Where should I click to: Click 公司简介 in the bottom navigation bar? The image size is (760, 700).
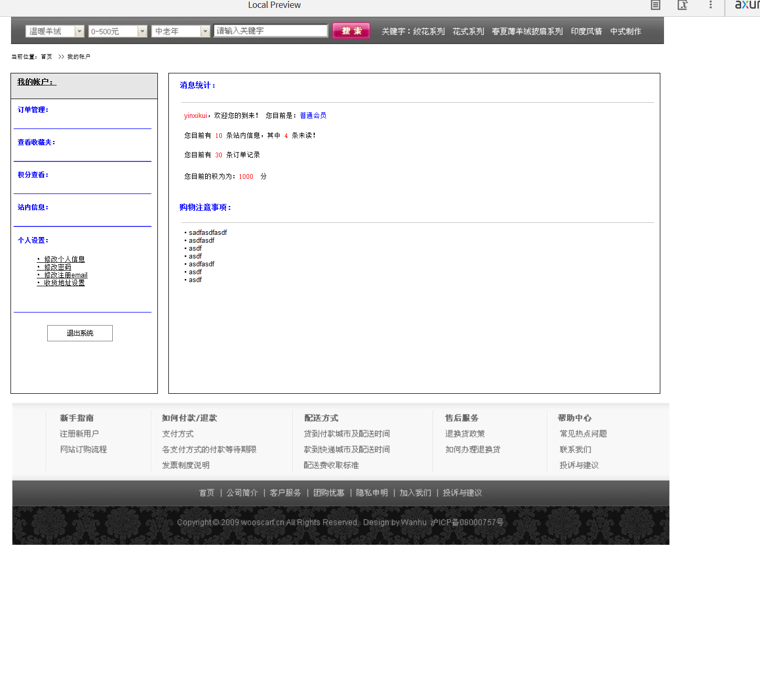tap(242, 493)
